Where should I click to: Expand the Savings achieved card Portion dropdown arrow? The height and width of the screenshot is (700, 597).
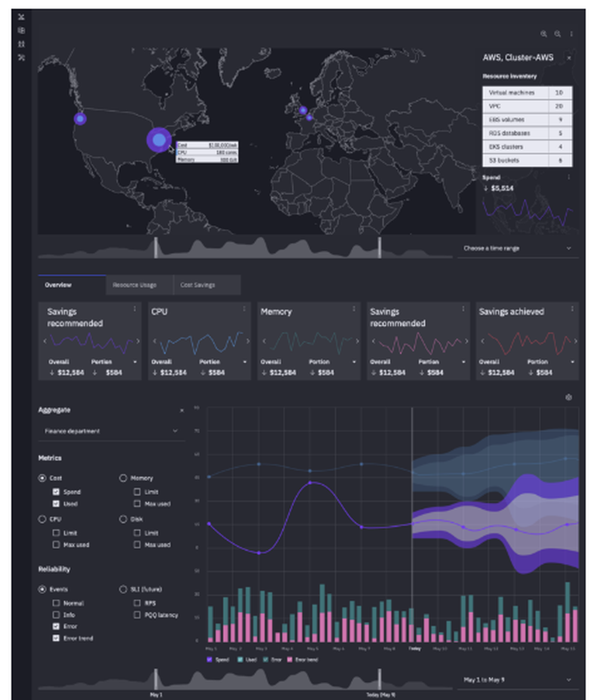pyautogui.click(x=573, y=361)
